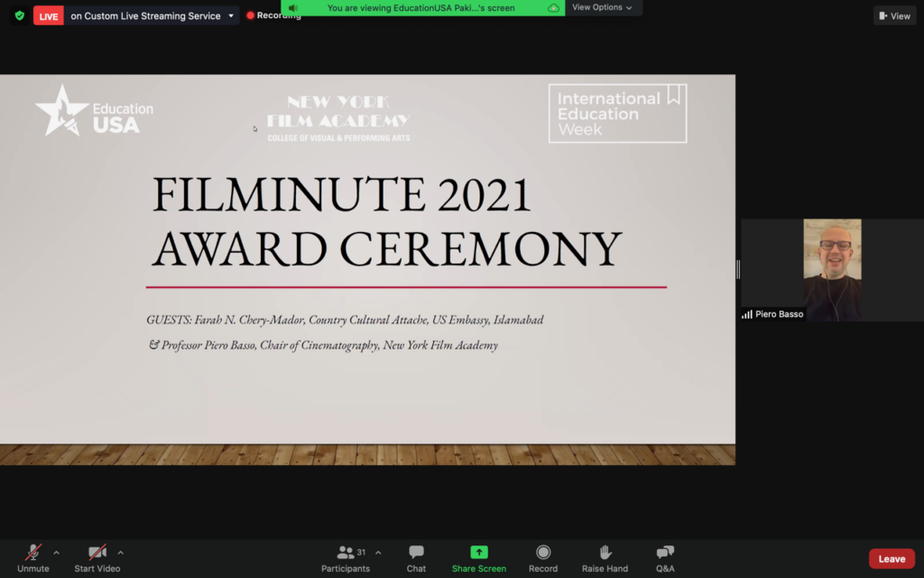Click the red Leave button
The height and width of the screenshot is (578, 924).
(x=892, y=558)
